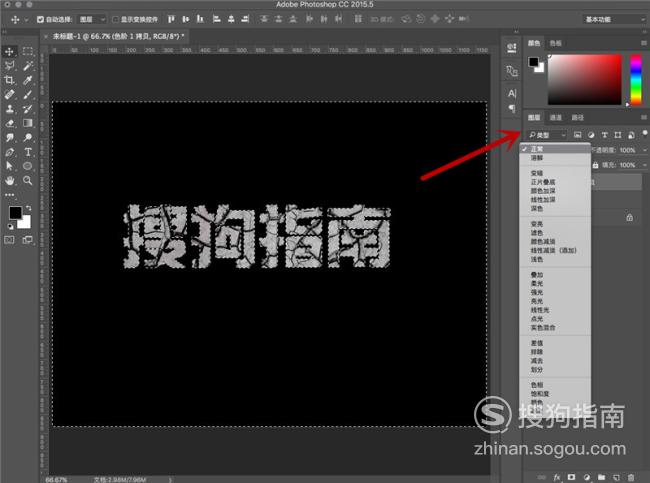Select the Move tool in the toolbox

pos(10,51)
